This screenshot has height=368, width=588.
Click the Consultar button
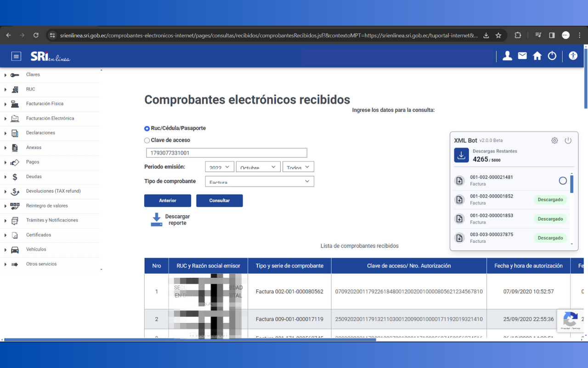(x=220, y=201)
